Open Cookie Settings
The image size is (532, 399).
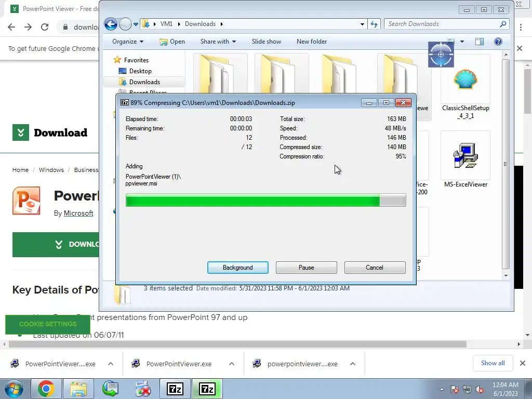tap(48, 324)
